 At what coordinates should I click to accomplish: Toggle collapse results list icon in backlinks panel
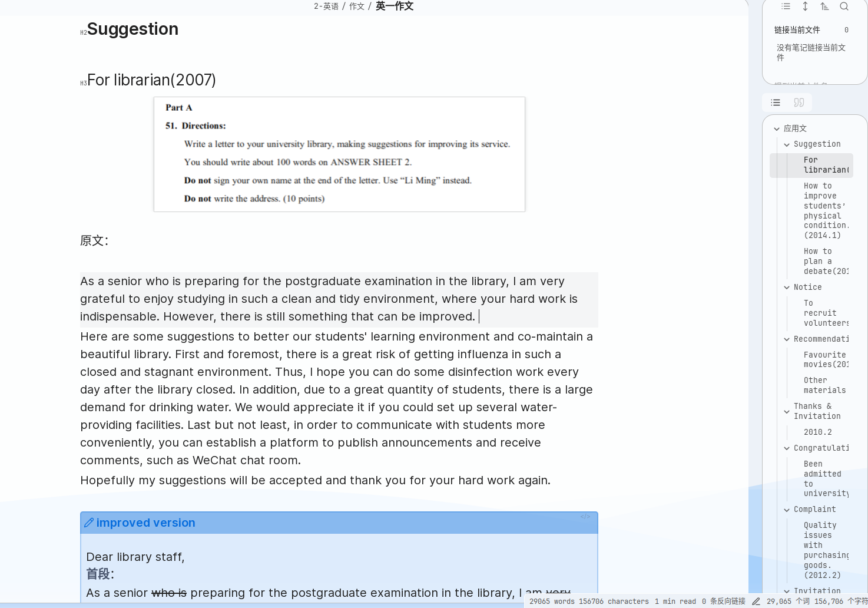[x=786, y=6]
